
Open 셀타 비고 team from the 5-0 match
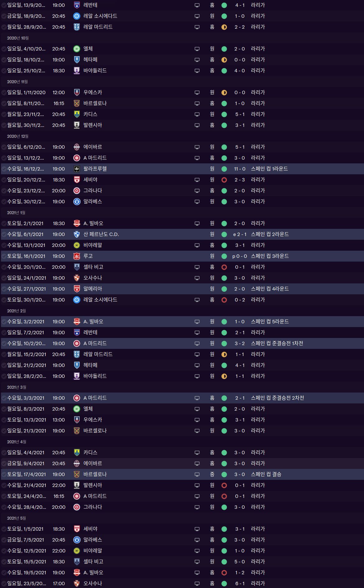[x=93, y=561]
